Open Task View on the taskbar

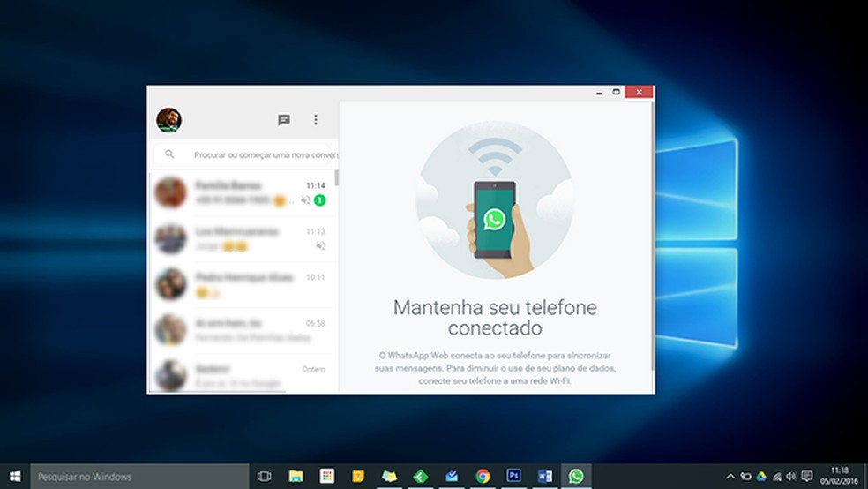click(x=265, y=477)
